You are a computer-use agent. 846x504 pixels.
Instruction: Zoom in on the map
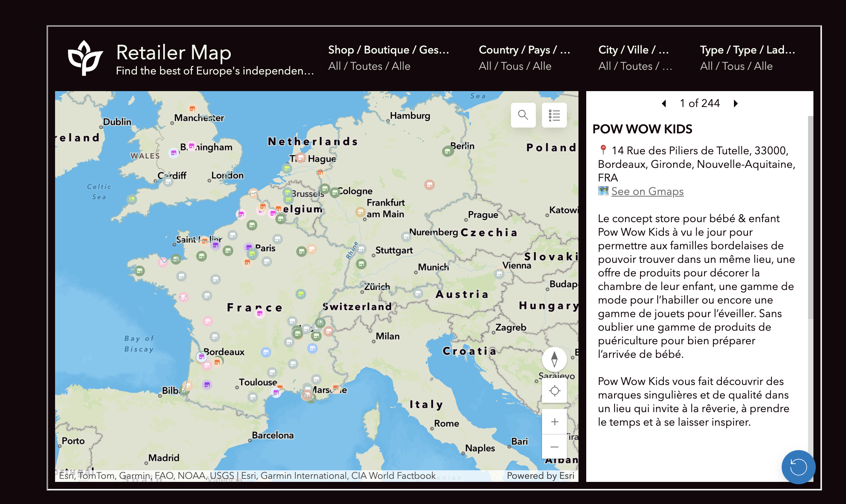click(554, 422)
